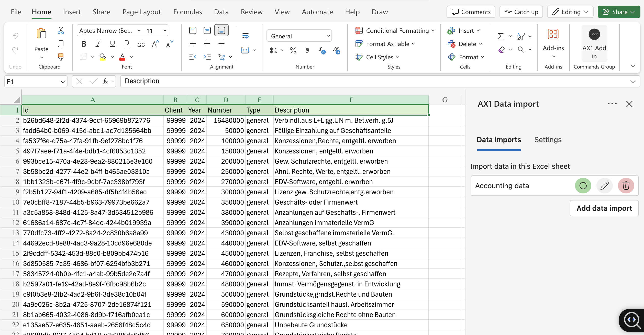The image size is (644, 335).
Task: Align text left
Action: [193, 44]
